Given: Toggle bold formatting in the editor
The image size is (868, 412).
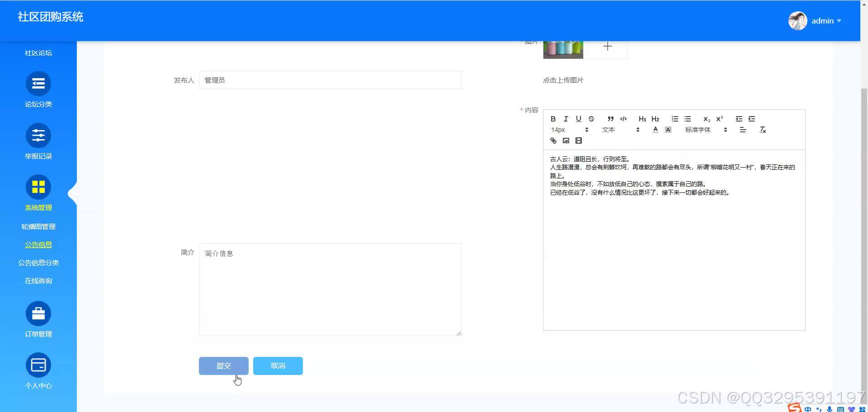Looking at the screenshot, I should pyautogui.click(x=553, y=119).
